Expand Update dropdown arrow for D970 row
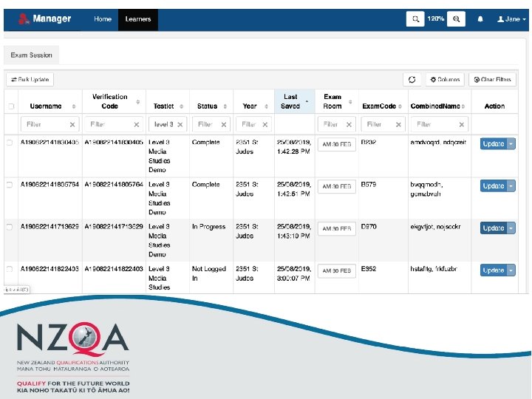Viewport: 532px width, 399px height. coord(511,228)
